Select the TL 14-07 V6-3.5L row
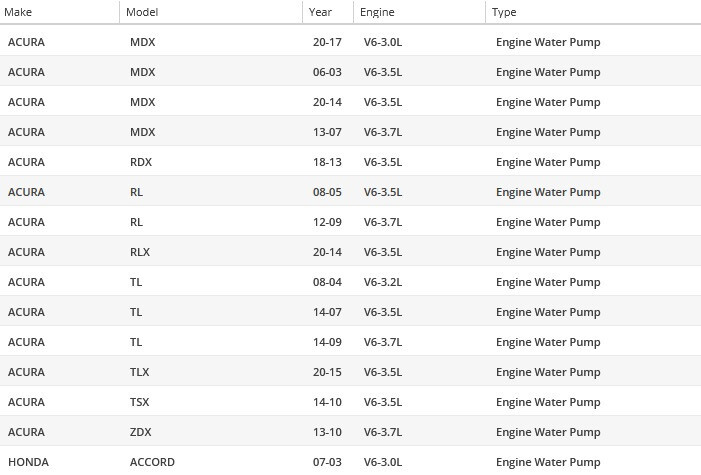The width and height of the screenshot is (701, 475). click(350, 312)
